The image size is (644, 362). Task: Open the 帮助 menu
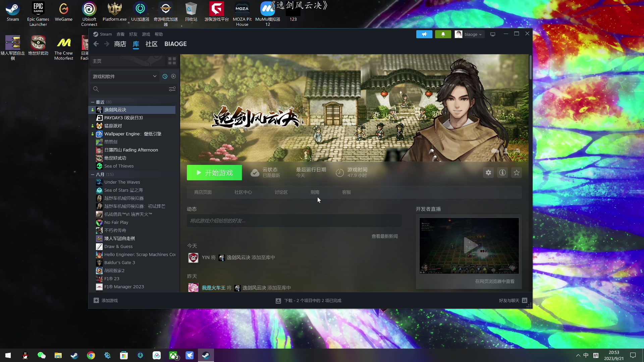[x=159, y=34]
